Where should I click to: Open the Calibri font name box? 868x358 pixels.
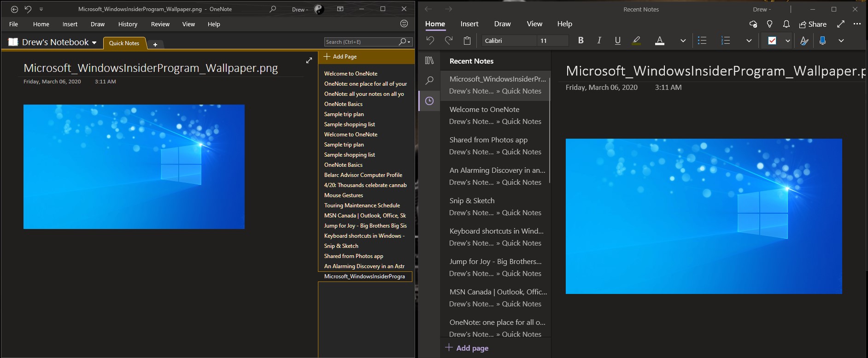pos(509,41)
